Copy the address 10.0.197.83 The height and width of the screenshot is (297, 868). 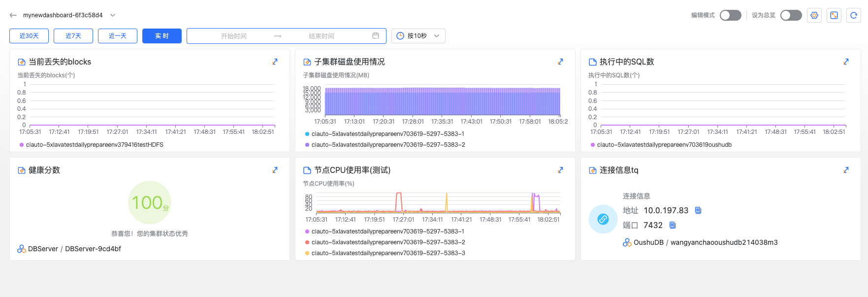click(x=698, y=210)
